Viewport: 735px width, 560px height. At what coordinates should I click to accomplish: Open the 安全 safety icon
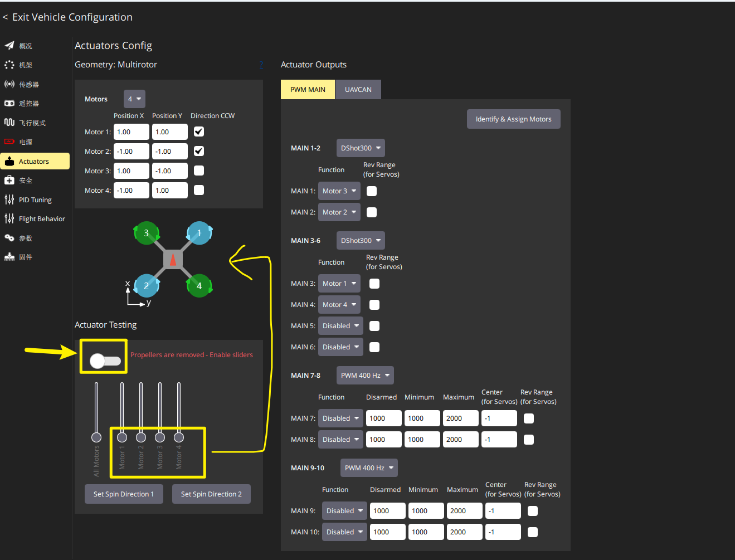(x=9, y=180)
